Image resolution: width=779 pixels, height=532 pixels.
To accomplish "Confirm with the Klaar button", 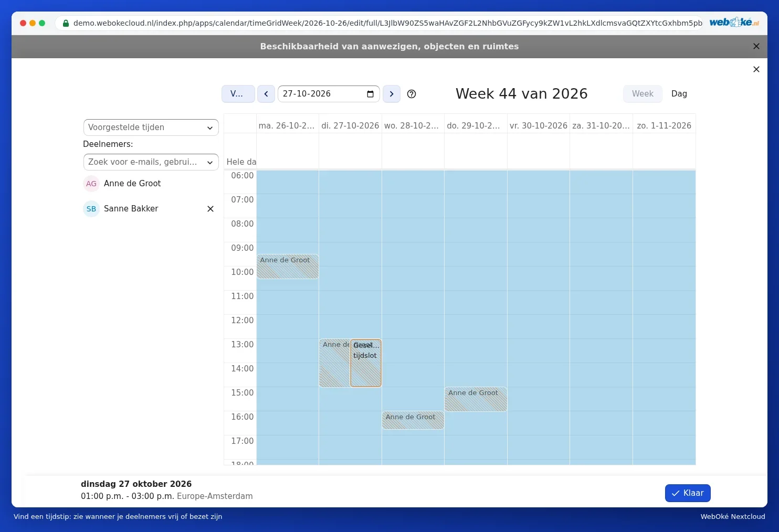I will 688,493.
